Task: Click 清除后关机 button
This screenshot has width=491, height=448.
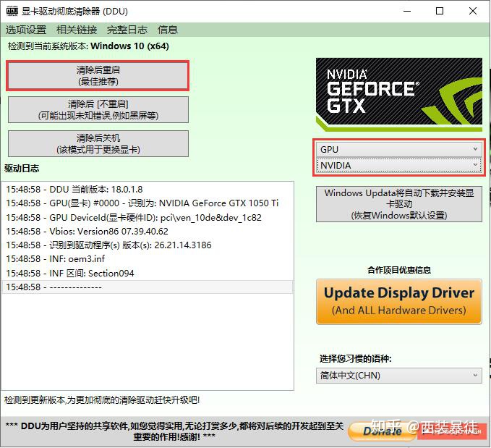Action: point(98,143)
